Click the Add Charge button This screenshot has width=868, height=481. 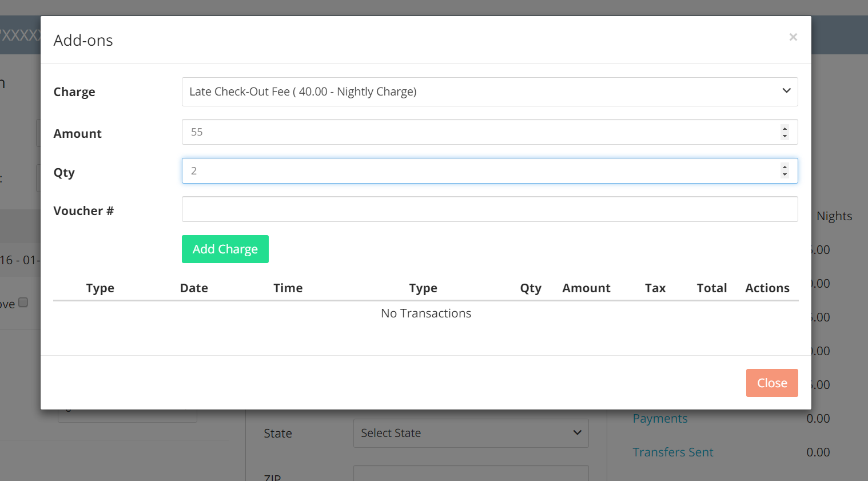[225, 249]
